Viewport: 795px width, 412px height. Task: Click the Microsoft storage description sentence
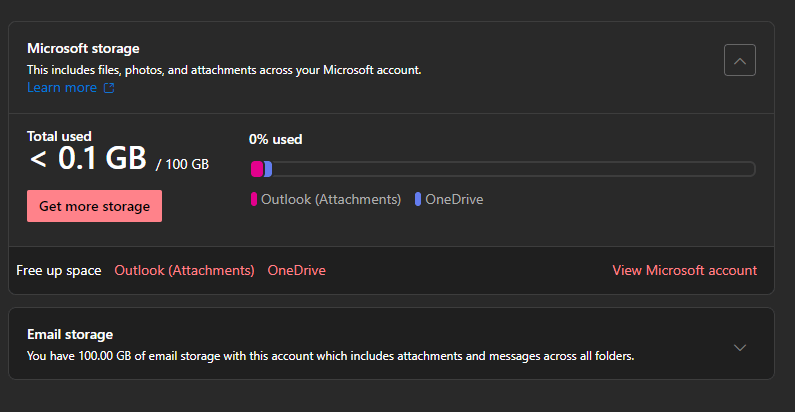coord(224,70)
